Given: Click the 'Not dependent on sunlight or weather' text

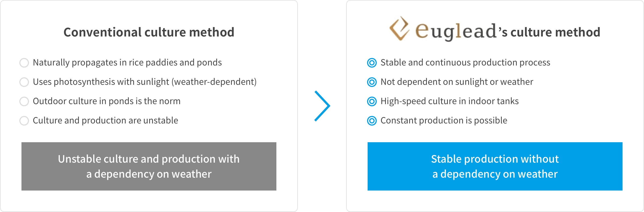Looking at the screenshot, I should [x=457, y=82].
